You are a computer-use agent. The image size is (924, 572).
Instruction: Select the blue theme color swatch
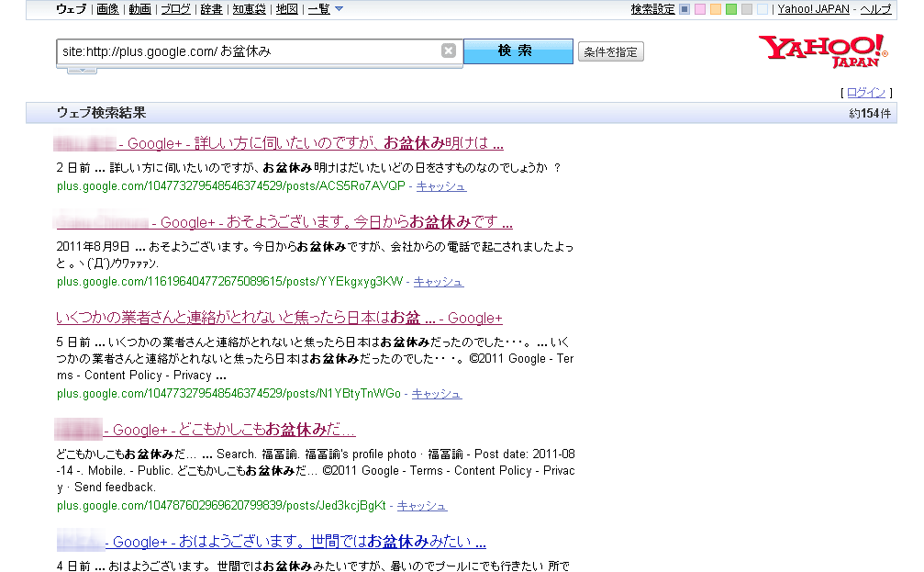coord(685,9)
